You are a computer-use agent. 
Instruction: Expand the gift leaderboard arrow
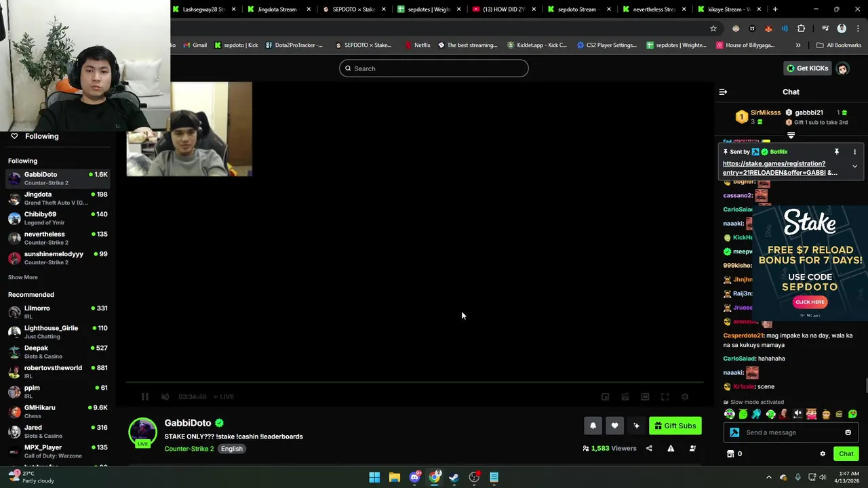coord(791,136)
